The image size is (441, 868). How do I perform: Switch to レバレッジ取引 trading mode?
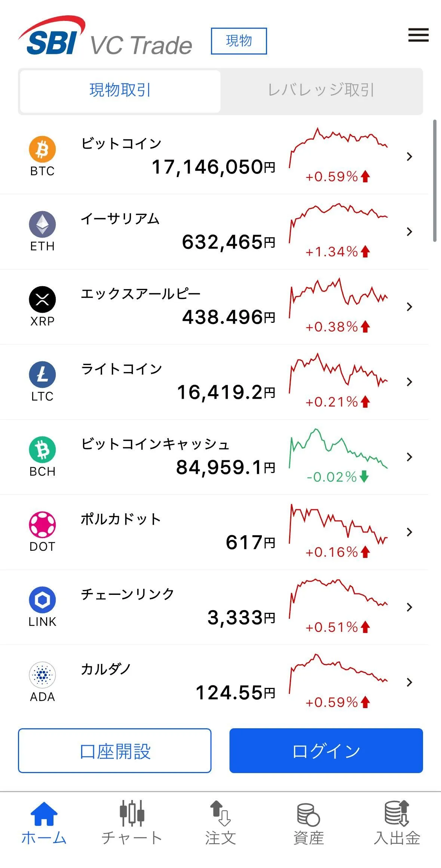321,90
